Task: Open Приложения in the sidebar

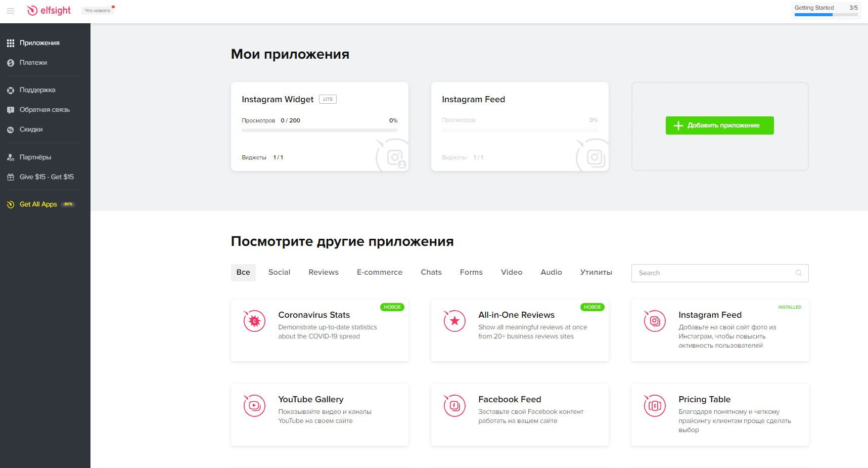Action: 39,43
